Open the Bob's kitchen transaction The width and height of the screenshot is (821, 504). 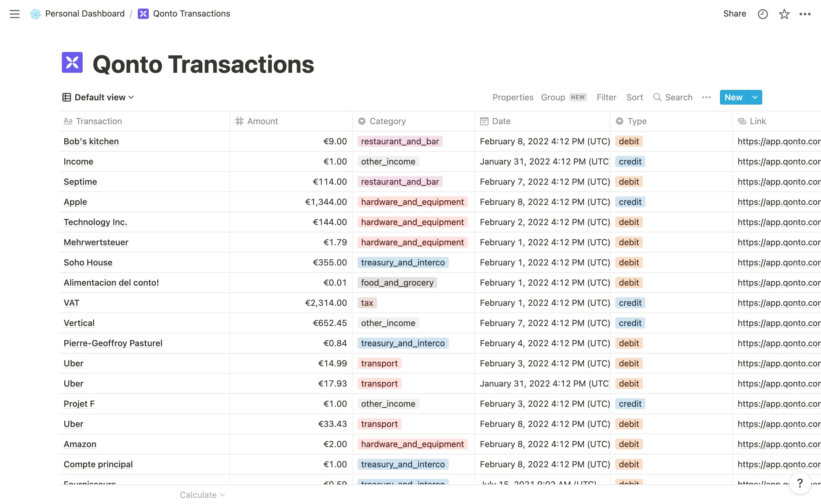[x=91, y=141]
